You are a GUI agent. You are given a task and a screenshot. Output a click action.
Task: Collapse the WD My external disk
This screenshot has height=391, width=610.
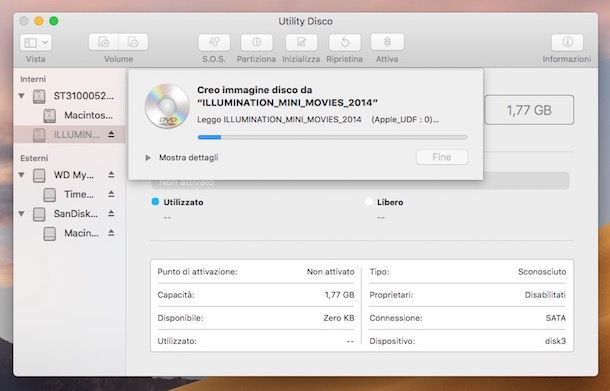point(22,175)
